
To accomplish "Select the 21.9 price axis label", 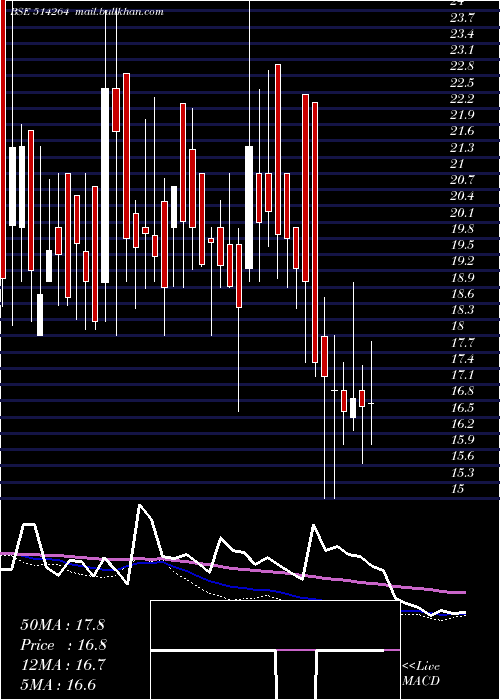I will click(x=462, y=115).
